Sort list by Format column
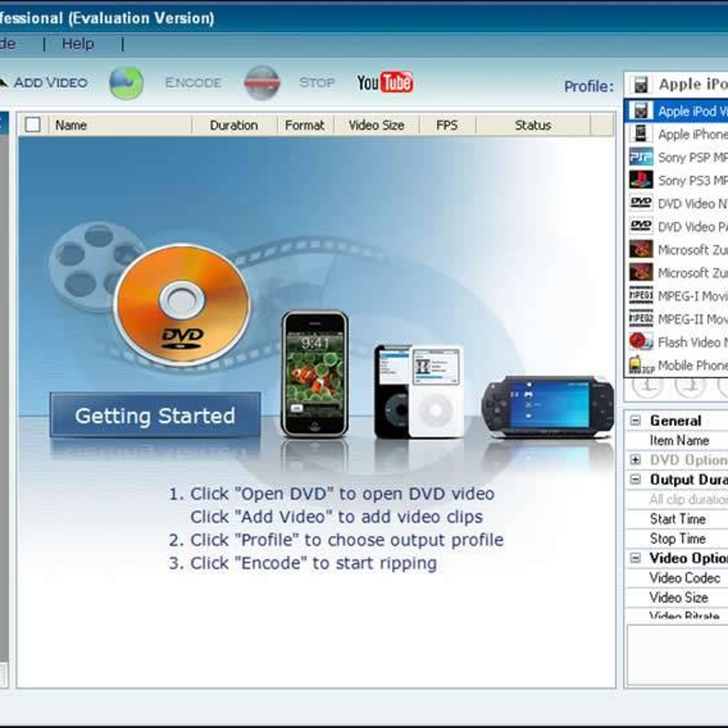728x728 pixels. tap(305, 125)
